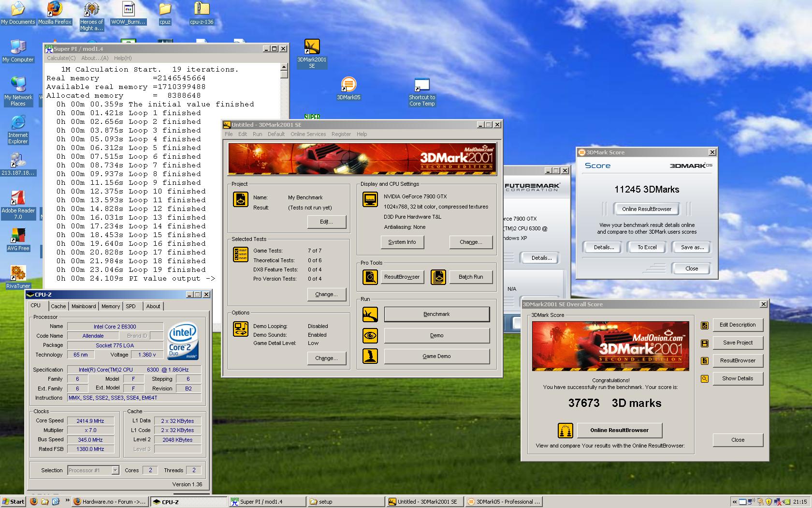The width and height of the screenshot is (812, 508).
Task: Click Change... button under Options
Action: [x=327, y=358]
